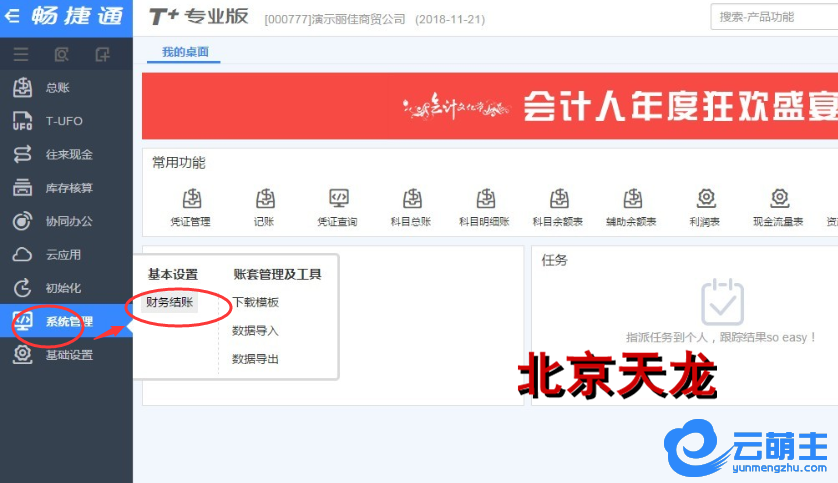Choose 数据导入 in the flyout menu
Viewport: 838px width, 483px height.
[255, 330]
